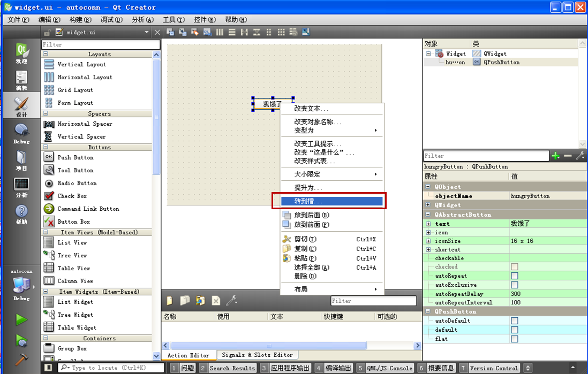Expand the QWidget property group
This screenshot has width=588, height=374.
(x=428, y=205)
